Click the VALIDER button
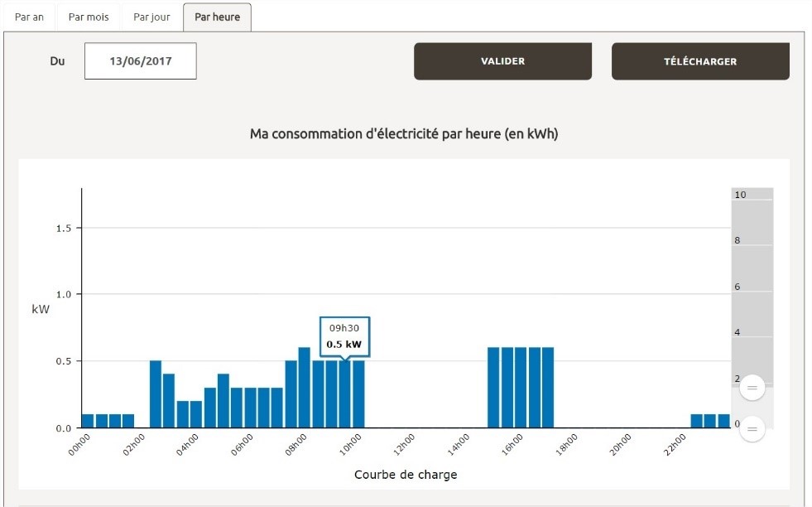This screenshot has height=507, width=812. point(502,61)
